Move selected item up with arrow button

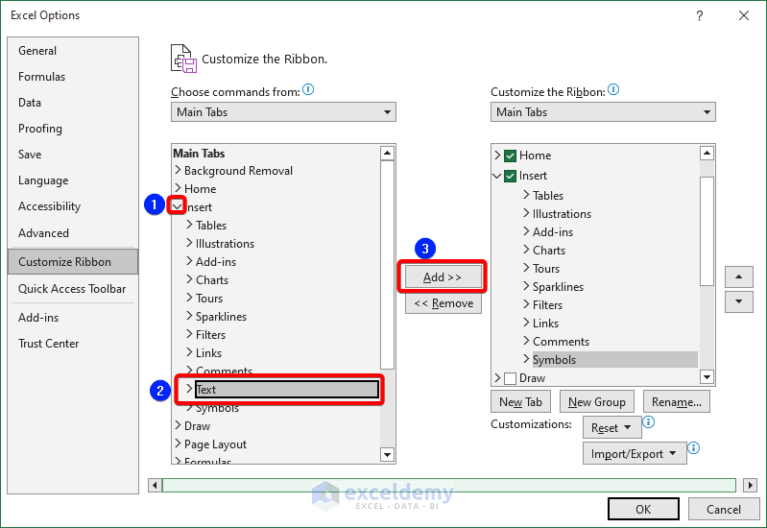click(739, 277)
